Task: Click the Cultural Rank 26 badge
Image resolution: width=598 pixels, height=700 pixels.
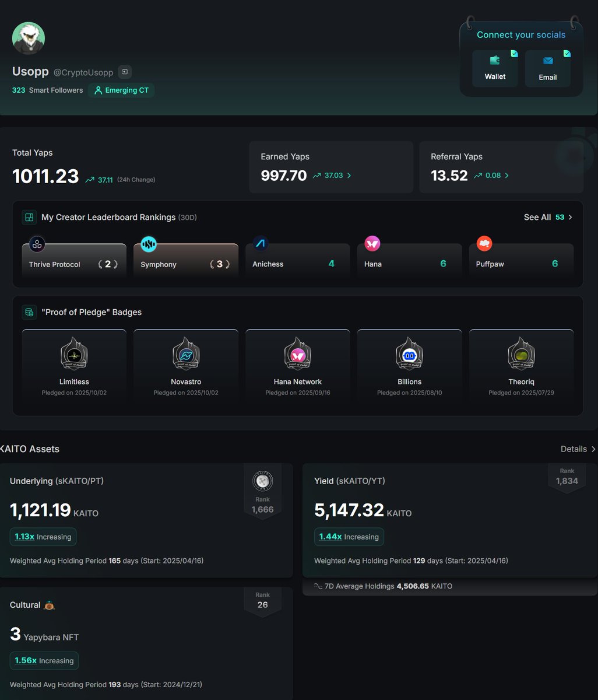Action: coord(263,601)
